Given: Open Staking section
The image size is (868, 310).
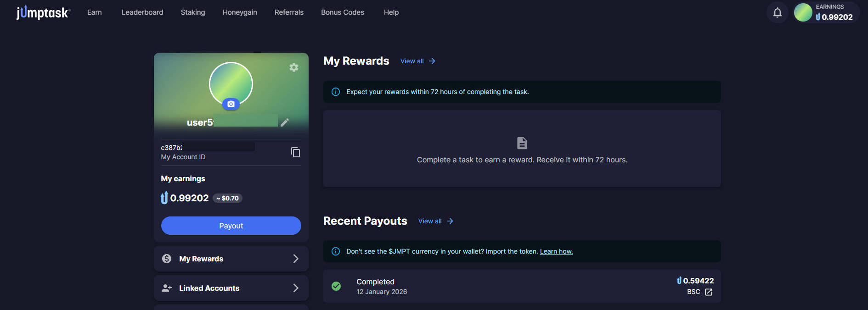Looking at the screenshot, I should click(x=193, y=12).
